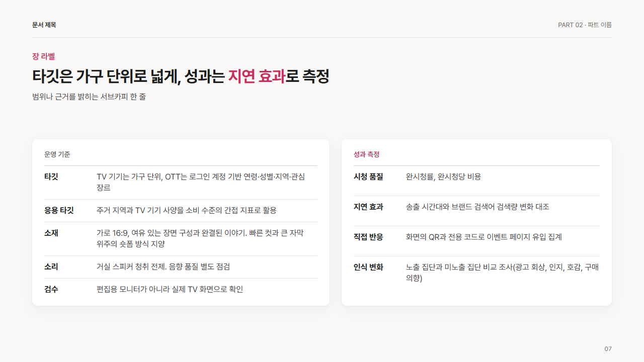
Task: Select the text starting '노출 집단과 미노출 집단'
Action: click(x=502, y=273)
